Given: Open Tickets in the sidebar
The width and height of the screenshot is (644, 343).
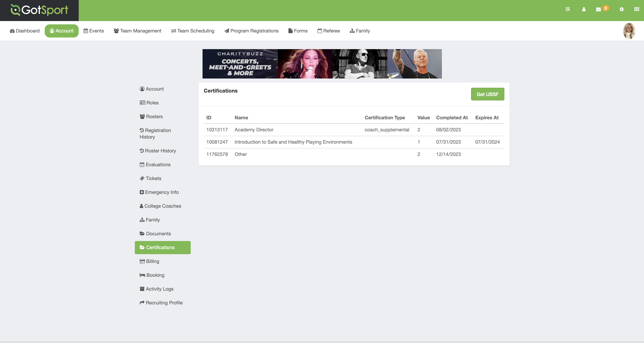Looking at the screenshot, I should pos(162,178).
